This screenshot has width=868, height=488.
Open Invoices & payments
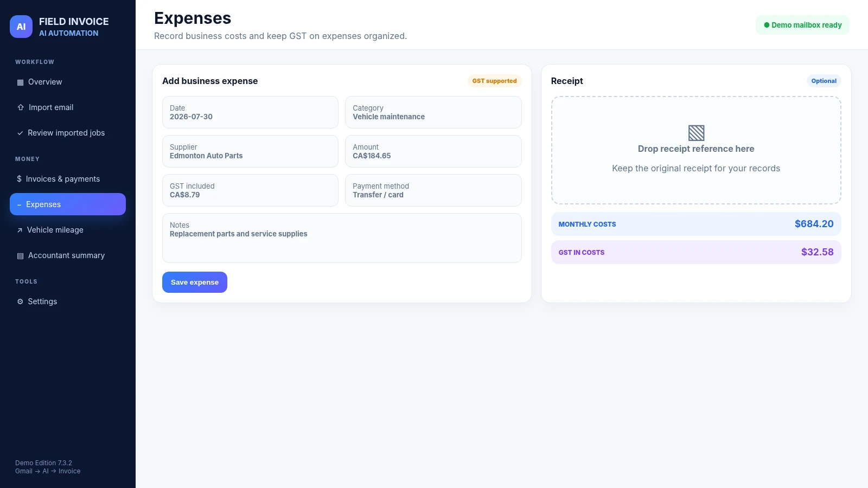tap(68, 179)
